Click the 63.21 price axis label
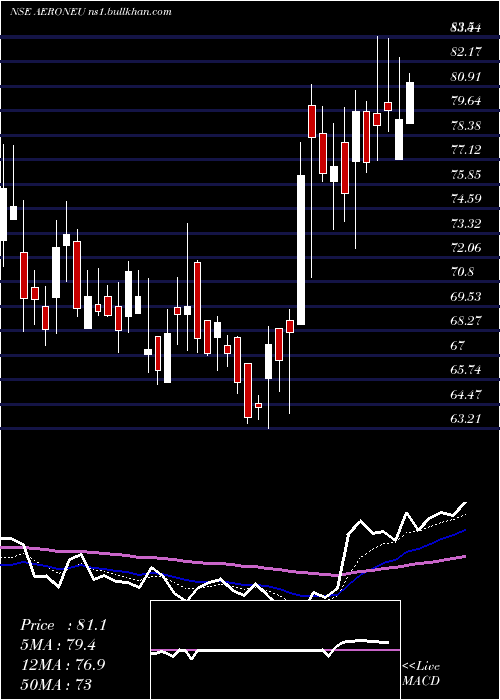The height and width of the screenshot is (700, 500). point(466,419)
